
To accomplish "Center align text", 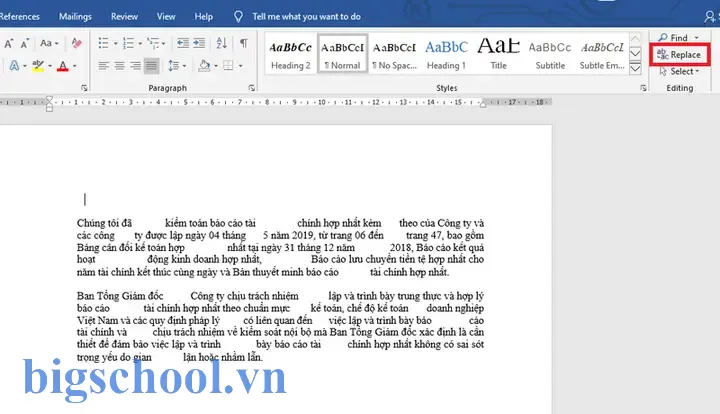I will [119, 66].
